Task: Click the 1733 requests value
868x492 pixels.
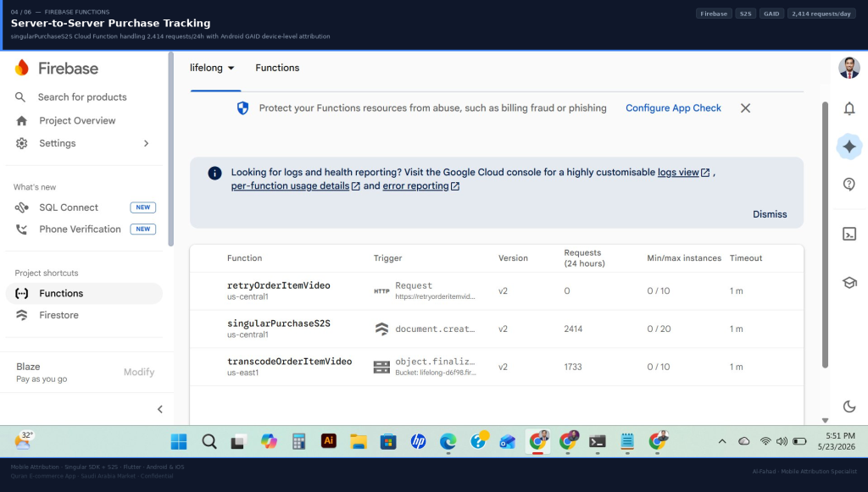Action: [x=573, y=367]
